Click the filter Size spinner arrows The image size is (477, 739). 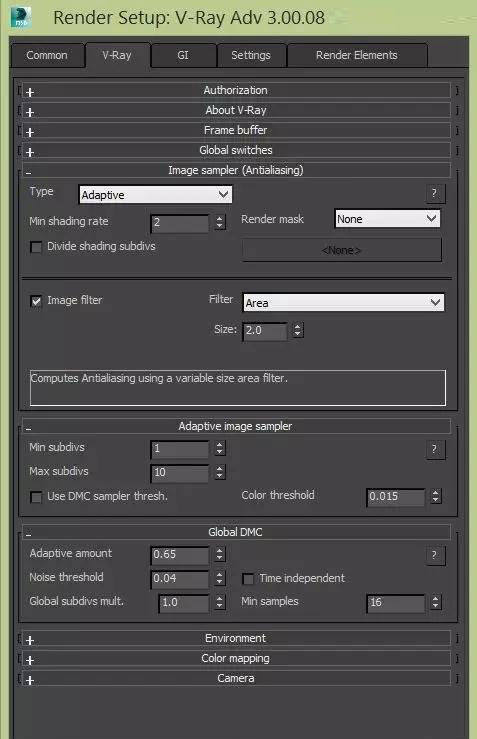tap(297, 330)
